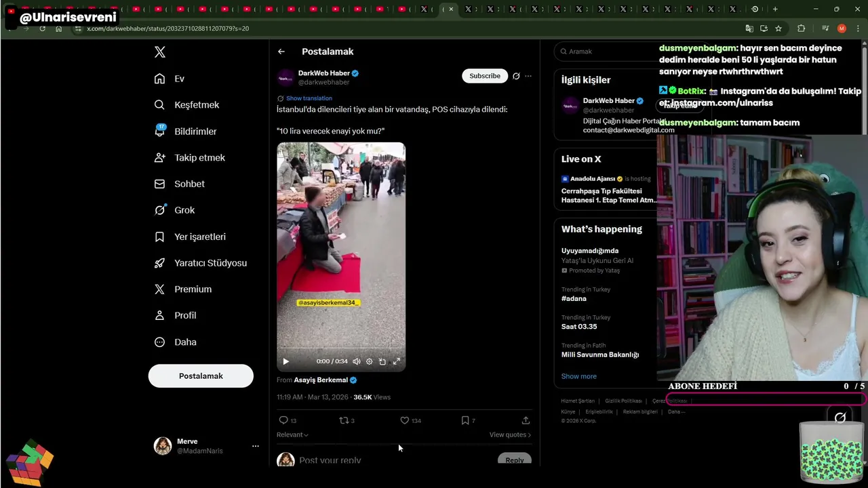Click the reply comment icon
The height and width of the screenshot is (488, 868).
click(x=283, y=420)
